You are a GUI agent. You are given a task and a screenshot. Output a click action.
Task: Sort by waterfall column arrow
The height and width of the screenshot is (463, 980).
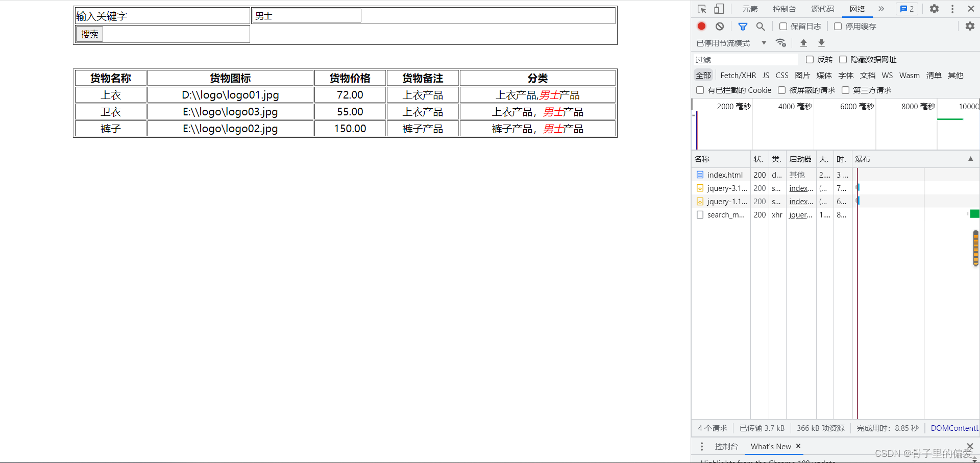[970, 159]
